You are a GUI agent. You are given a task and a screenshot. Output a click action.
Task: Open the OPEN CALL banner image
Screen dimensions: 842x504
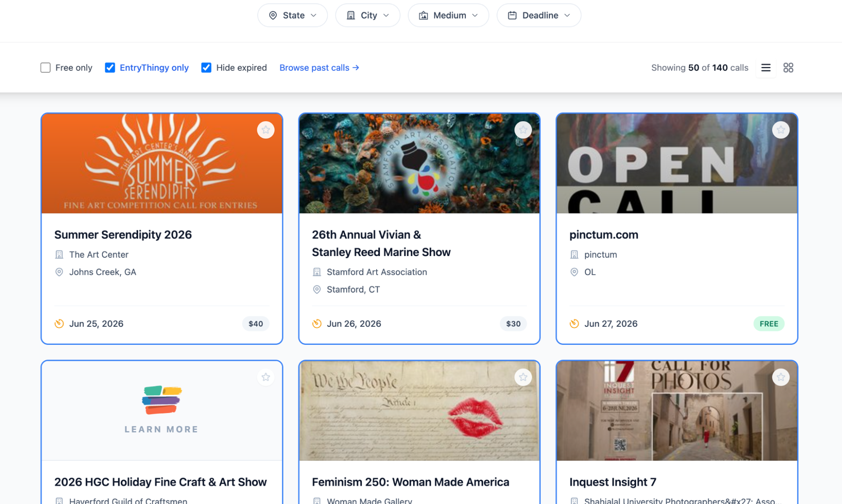click(677, 163)
